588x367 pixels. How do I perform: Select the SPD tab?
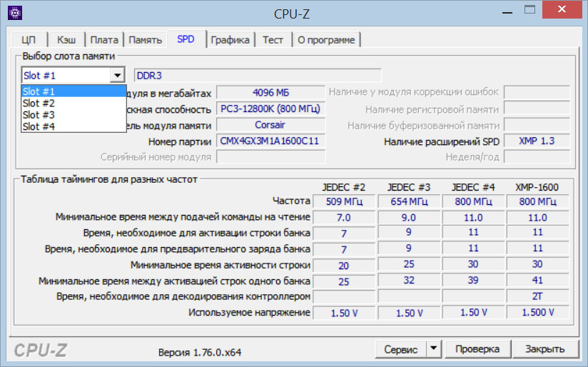pos(186,39)
